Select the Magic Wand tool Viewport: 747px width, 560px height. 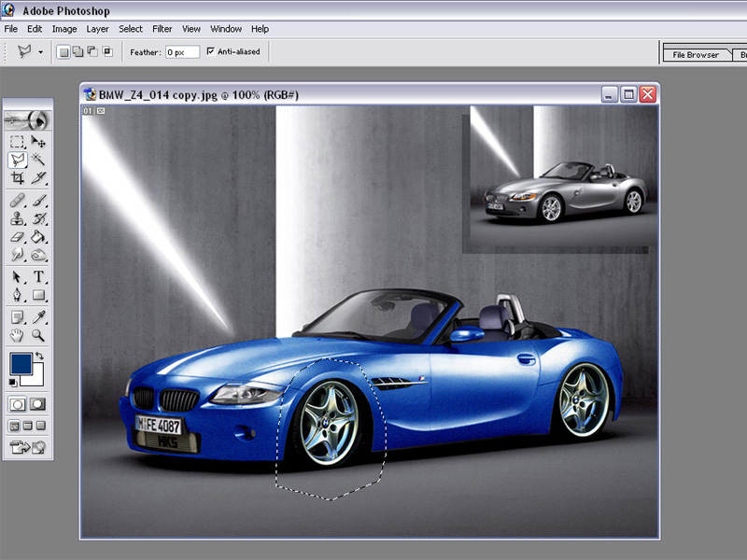tap(38, 160)
